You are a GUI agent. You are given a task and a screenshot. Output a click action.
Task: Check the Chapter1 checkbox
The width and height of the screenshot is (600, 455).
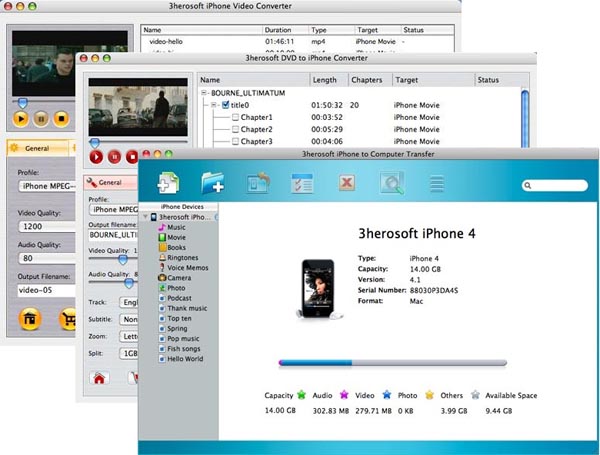(235, 117)
